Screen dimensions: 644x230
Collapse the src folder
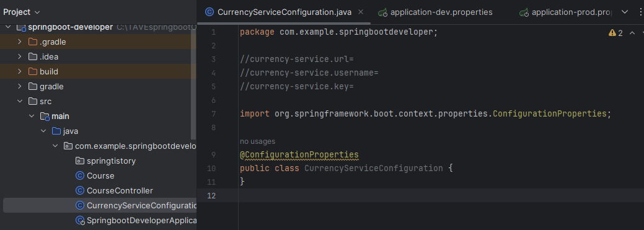point(19,101)
